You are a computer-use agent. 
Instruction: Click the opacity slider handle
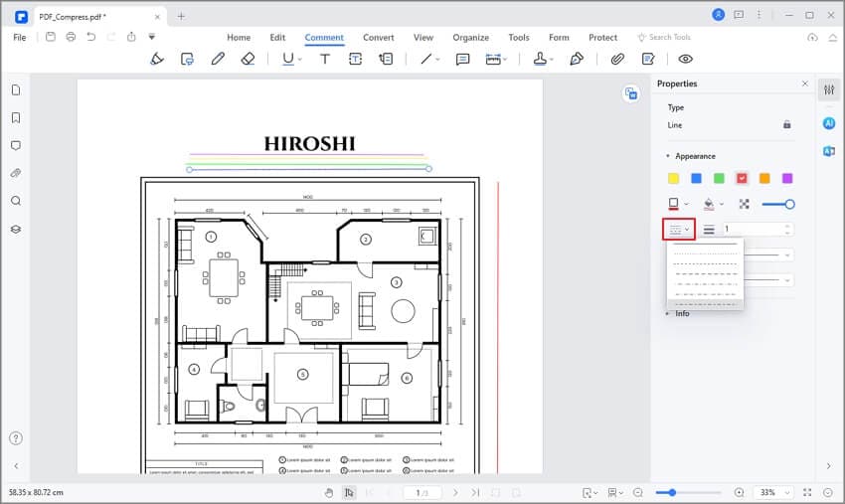[x=789, y=204]
